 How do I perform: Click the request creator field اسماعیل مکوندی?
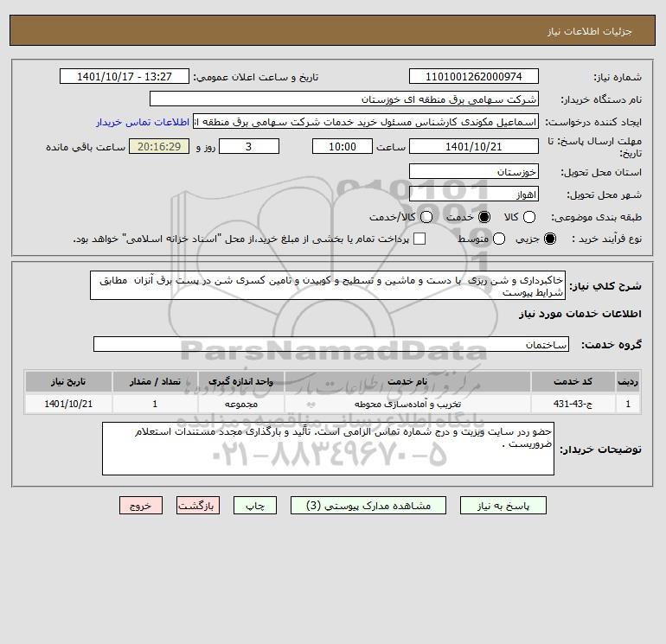(x=366, y=122)
